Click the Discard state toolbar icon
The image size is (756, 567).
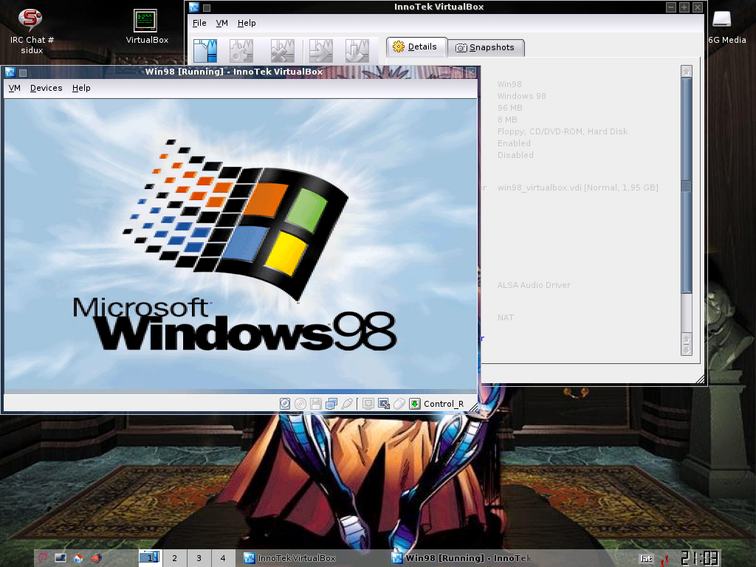[357, 50]
